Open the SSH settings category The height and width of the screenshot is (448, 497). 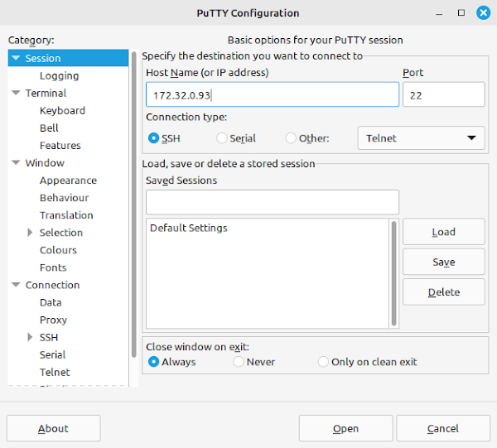[49, 337]
